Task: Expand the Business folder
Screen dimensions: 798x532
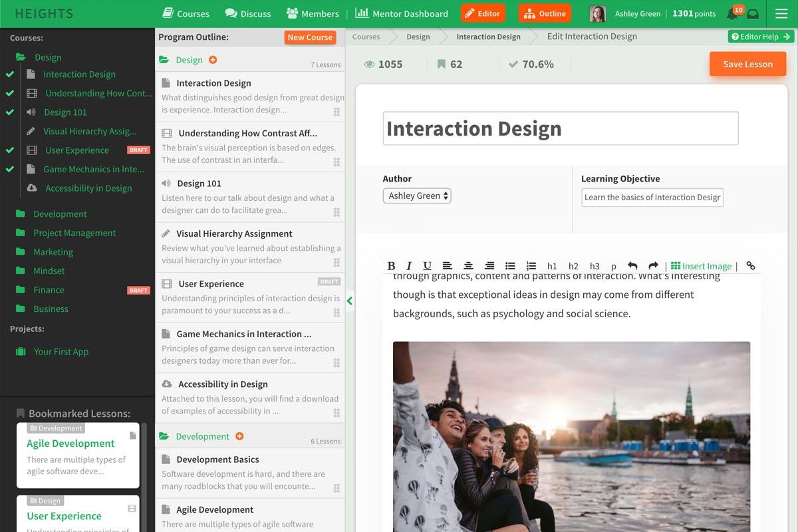Action: tap(20, 309)
